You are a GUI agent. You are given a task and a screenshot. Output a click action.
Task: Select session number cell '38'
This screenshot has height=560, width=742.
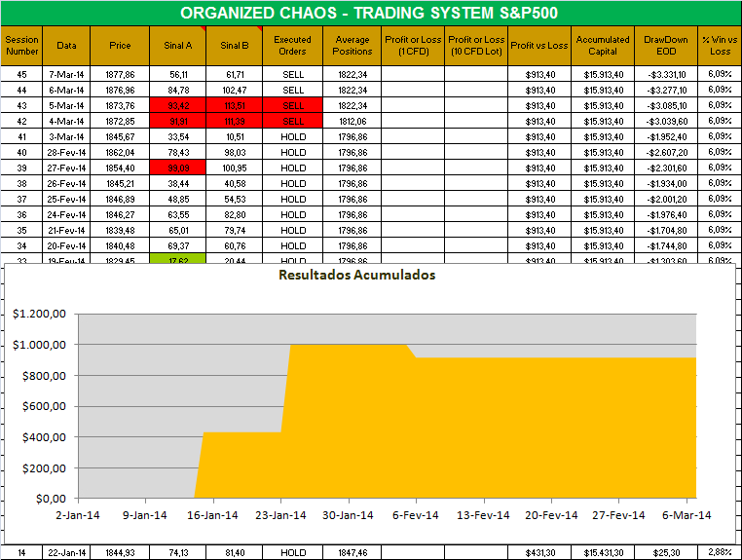pyautogui.click(x=21, y=184)
